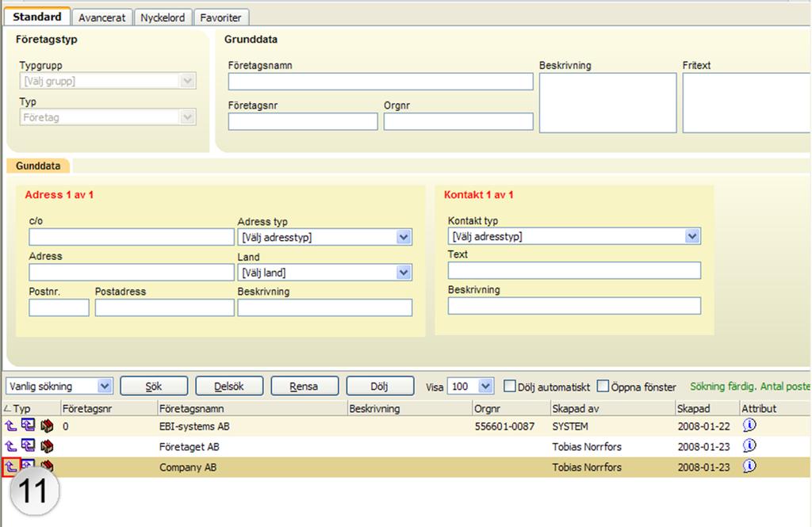Click the Dölj button
Viewport: 812px width, 527px height.
click(x=380, y=386)
